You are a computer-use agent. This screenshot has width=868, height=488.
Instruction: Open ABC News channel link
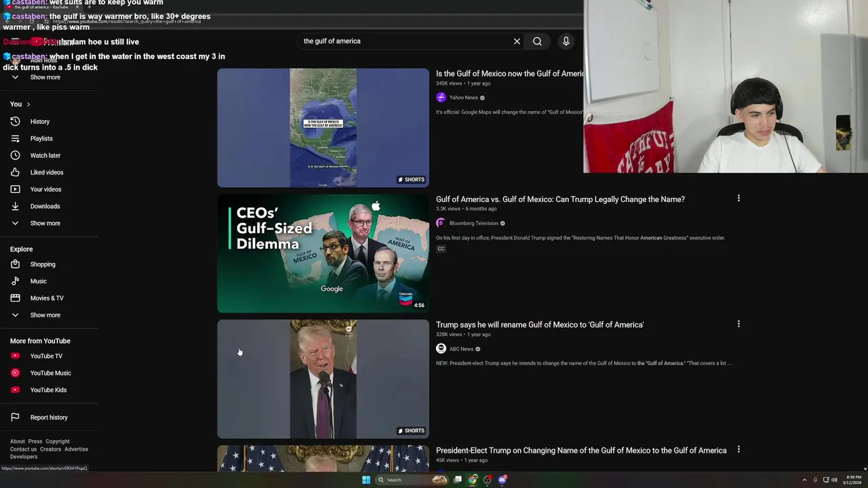click(461, 349)
